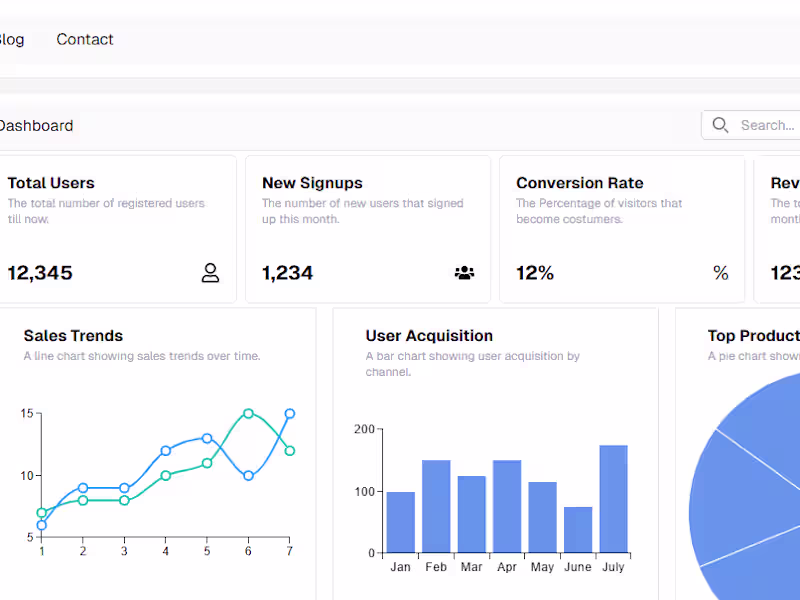Image resolution: width=800 pixels, height=600 pixels.
Task: Click the June bar in User Acquisition
Action: click(x=578, y=530)
